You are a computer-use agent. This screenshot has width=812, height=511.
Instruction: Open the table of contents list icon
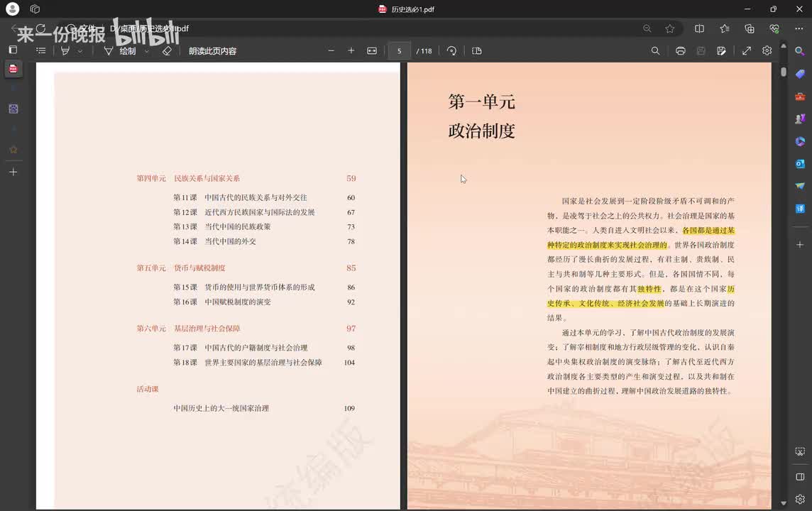point(41,50)
